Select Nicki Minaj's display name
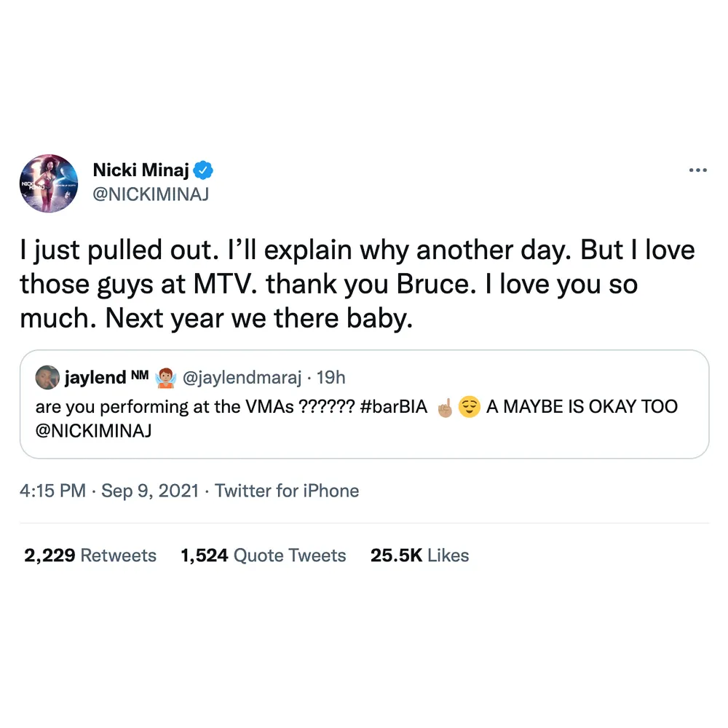Viewport: 728px width, 728px height. (142, 170)
